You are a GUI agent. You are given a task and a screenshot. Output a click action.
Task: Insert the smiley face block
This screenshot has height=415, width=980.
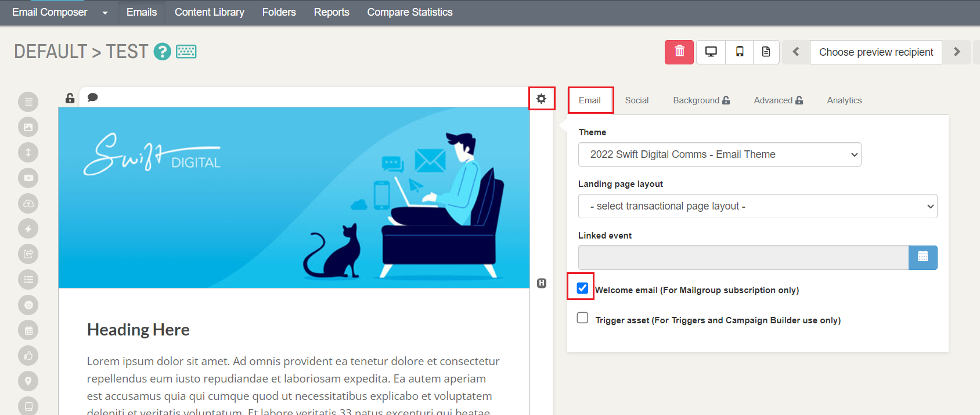[28, 305]
